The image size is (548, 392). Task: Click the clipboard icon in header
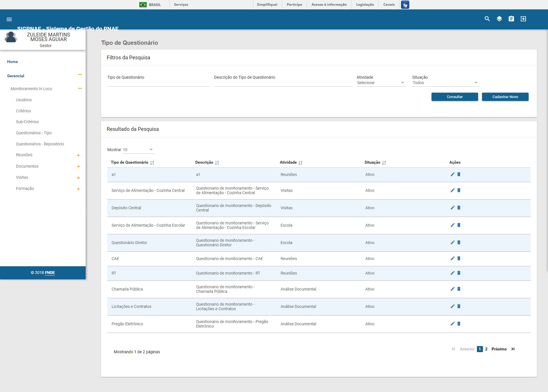tap(511, 19)
